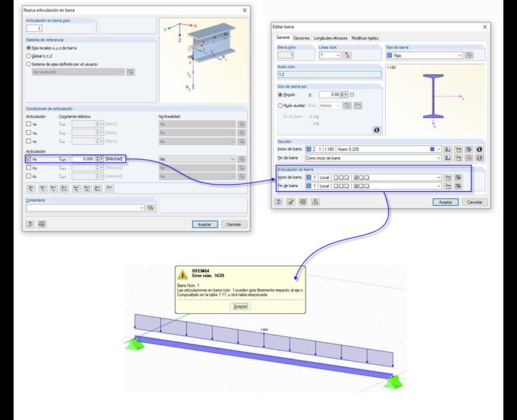Click the units/decimals icon beside help in Nueva articulación dialog
Screen dimensions: 517x420
click(x=41, y=225)
